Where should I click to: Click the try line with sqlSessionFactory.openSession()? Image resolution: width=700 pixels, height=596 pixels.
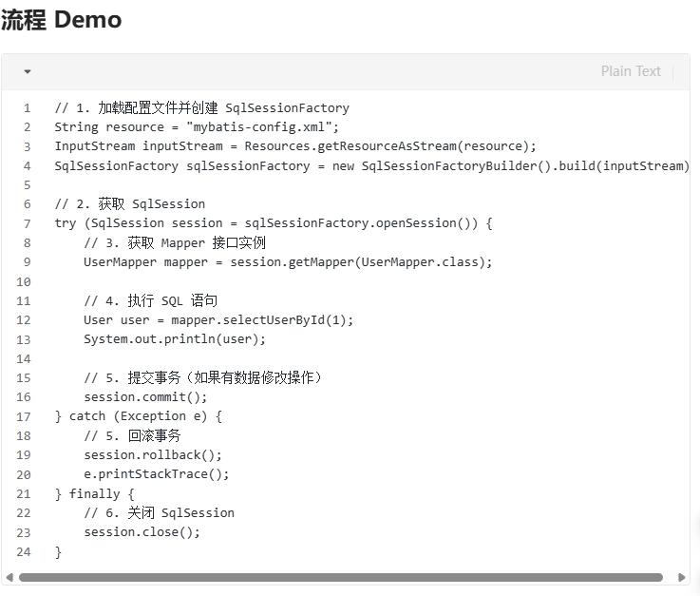click(274, 223)
